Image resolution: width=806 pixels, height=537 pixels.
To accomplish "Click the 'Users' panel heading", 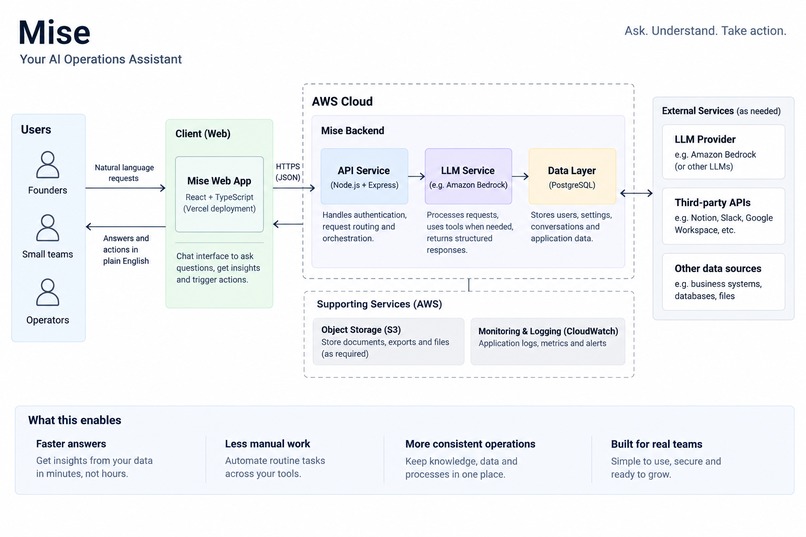I will point(36,129).
